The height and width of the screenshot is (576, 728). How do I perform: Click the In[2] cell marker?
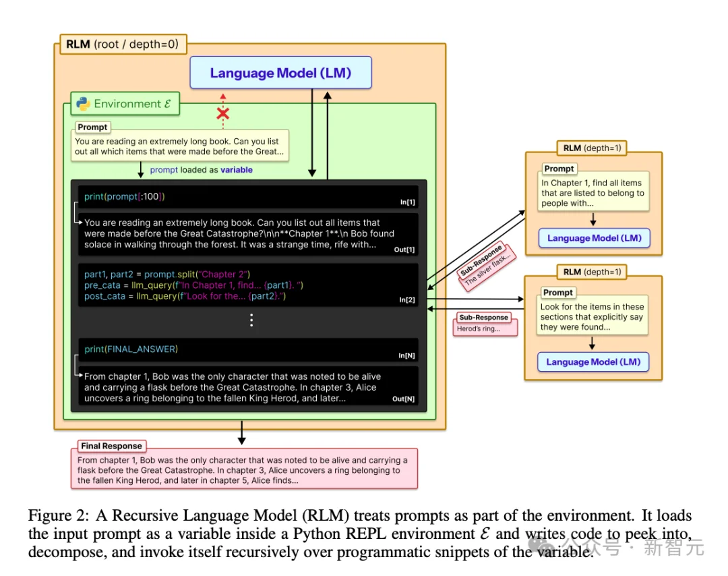(x=406, y=299)
